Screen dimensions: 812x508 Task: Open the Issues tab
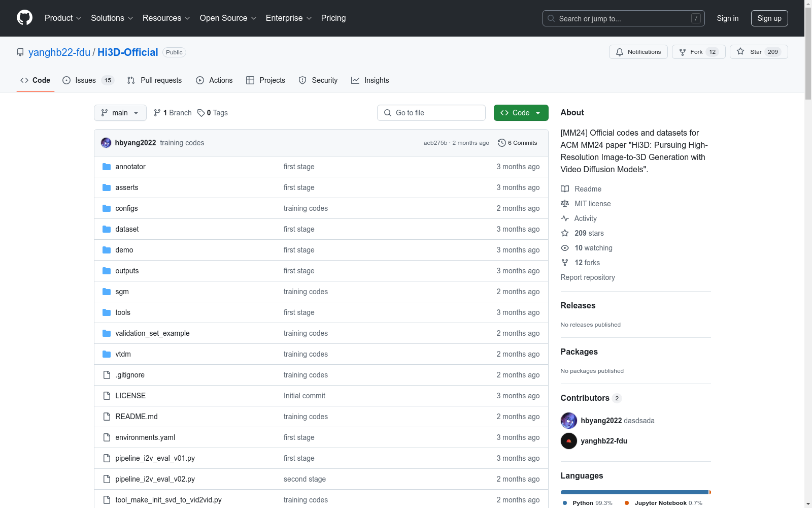coord(88,80)
